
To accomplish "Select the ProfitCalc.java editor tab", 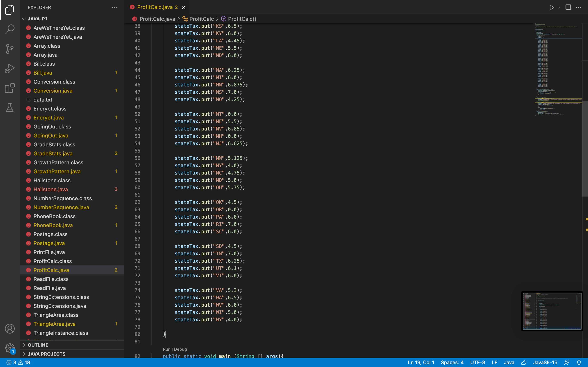I will click(x=155, y=7).
